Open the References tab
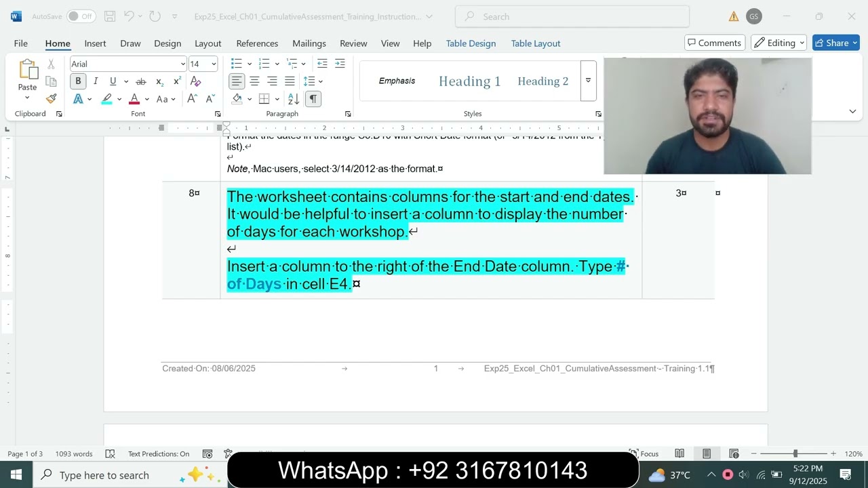The image size is (868, 488). click(x=257, y=43)
